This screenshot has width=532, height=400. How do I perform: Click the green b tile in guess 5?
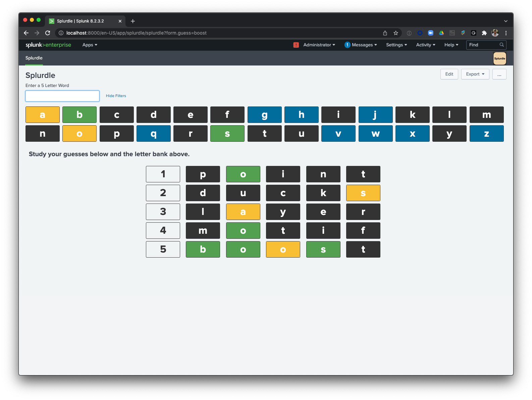coord(203,250)
